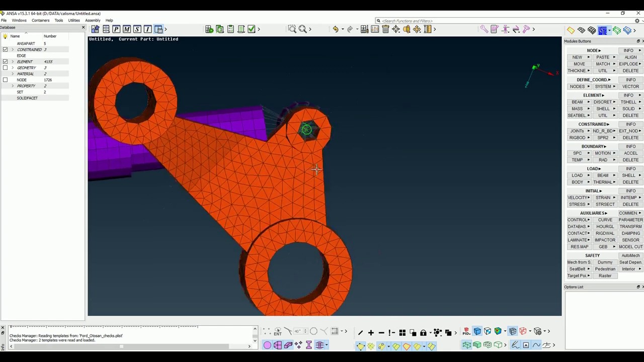Click the red wireframe cube icon
The height and width of the screenshot is (362, 644).
coord(523,331)
